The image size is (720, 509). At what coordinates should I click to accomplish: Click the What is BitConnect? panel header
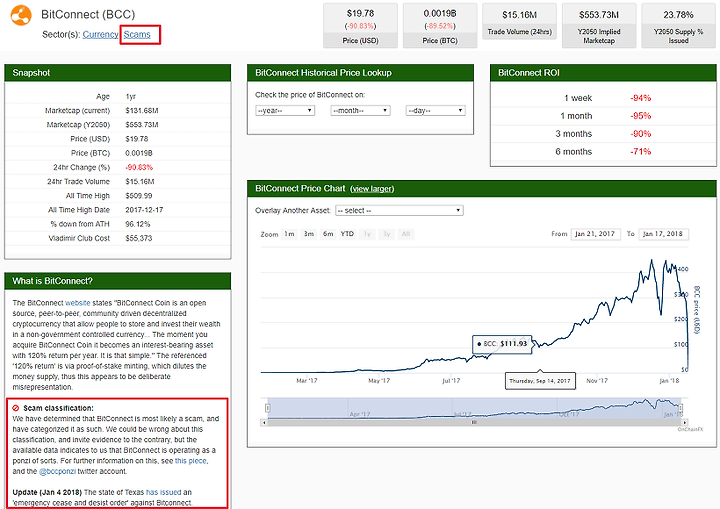tap(118, 281)
